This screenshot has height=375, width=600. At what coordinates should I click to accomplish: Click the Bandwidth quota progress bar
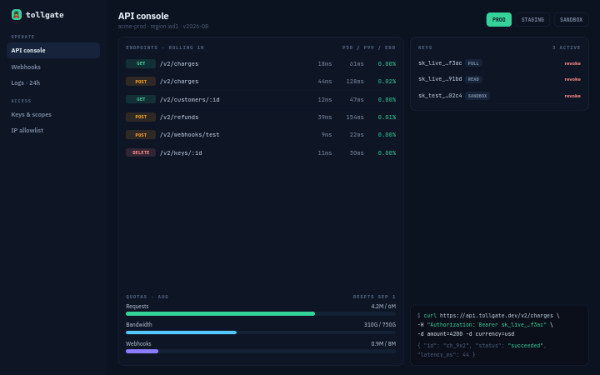click(261, 333)
